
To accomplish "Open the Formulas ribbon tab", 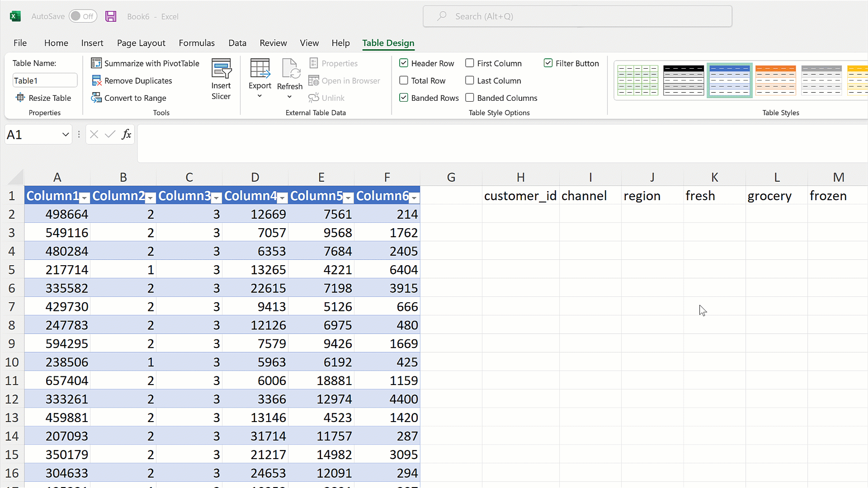I will [x=197, y=43].
